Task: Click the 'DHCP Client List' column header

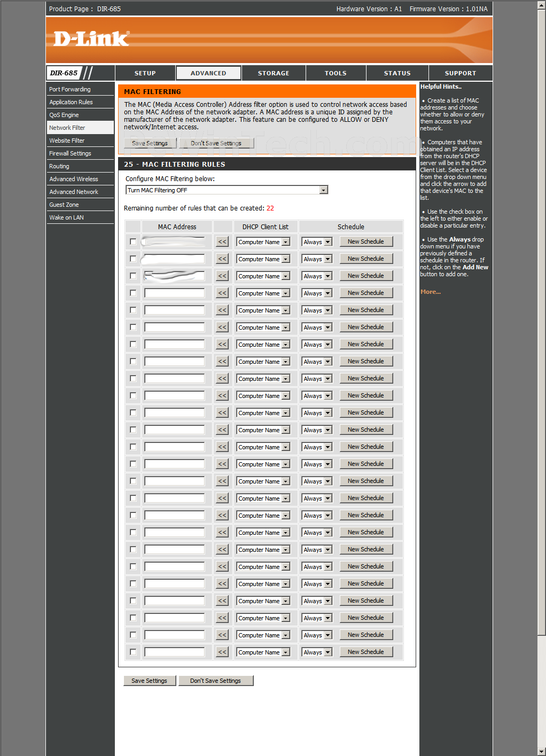Action: (x=265, y=227)
